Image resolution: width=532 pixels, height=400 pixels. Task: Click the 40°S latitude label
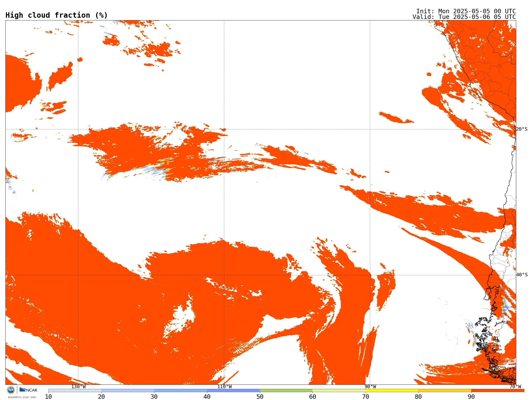point(522,275)
